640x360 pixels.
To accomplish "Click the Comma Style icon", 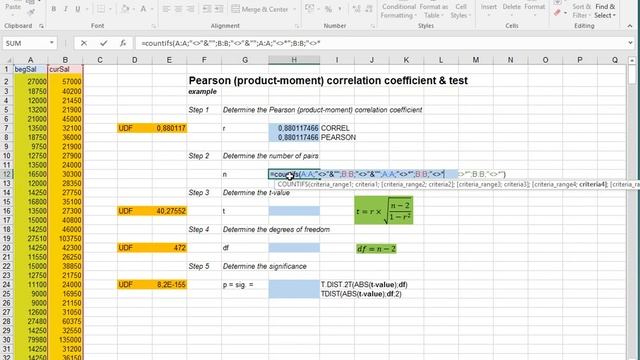I will coord(340,9).
